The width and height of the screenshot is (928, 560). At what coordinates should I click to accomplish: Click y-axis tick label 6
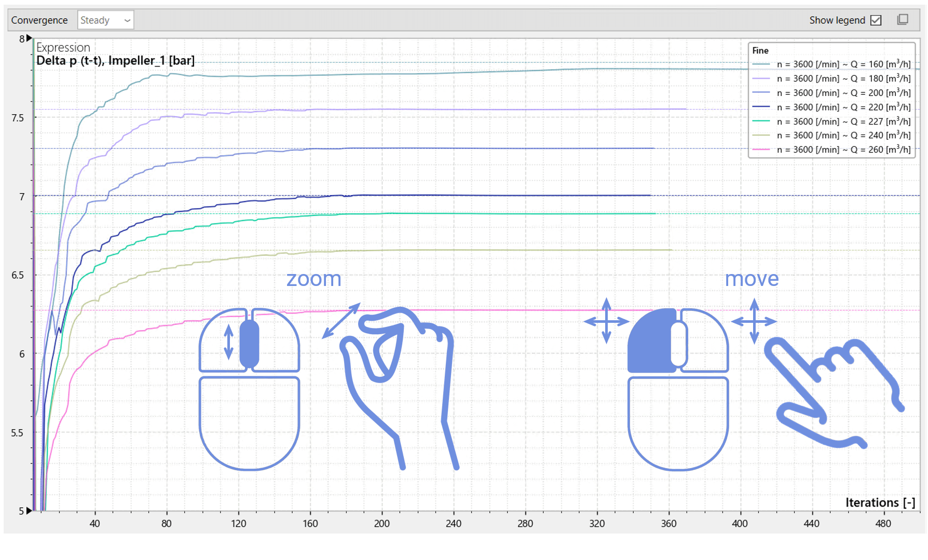tap(22, 354)
